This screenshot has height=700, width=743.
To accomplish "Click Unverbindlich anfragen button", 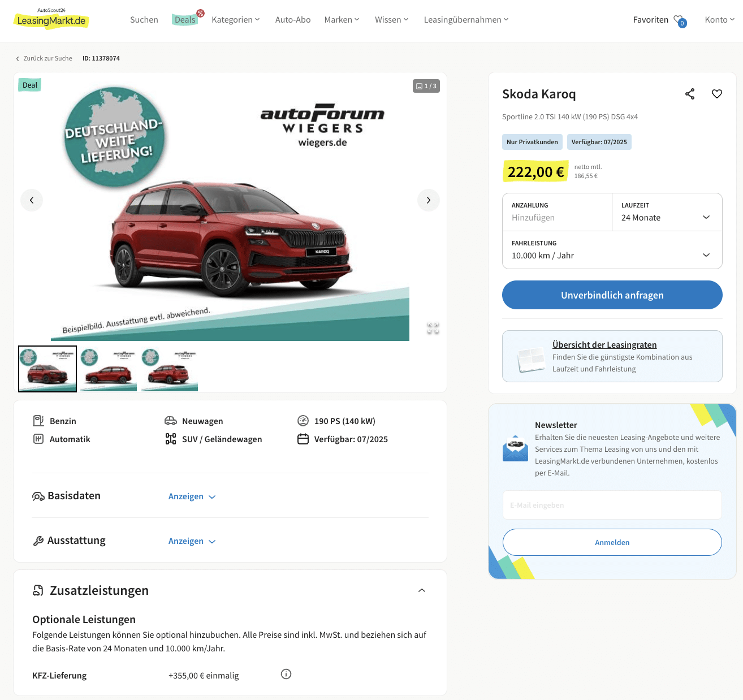I will click(612, 295).
